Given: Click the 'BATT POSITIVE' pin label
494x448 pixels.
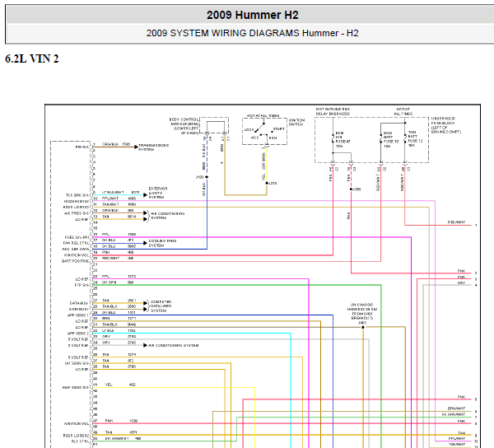Looking at the screenshot, I should (75, 261).
